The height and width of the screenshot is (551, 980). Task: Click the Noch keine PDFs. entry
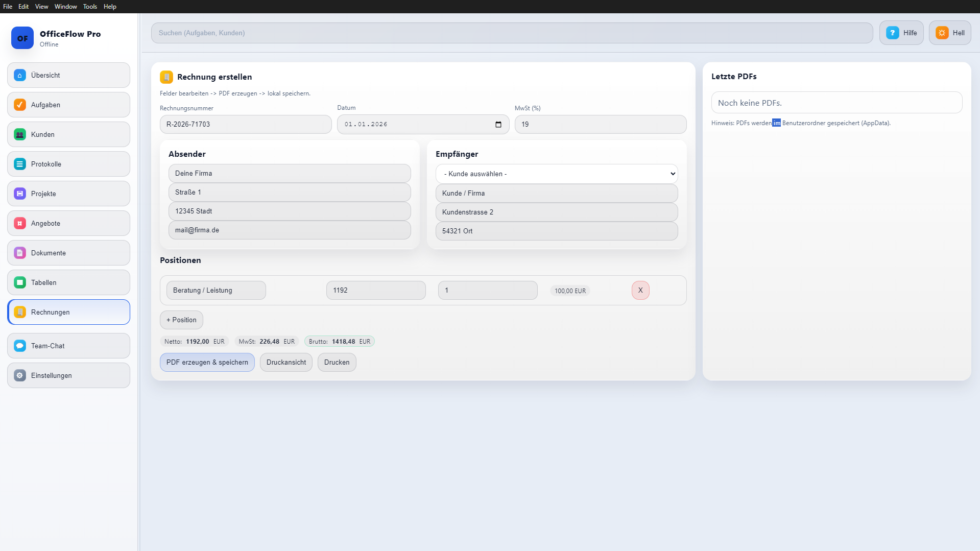(x=836, y=103)
